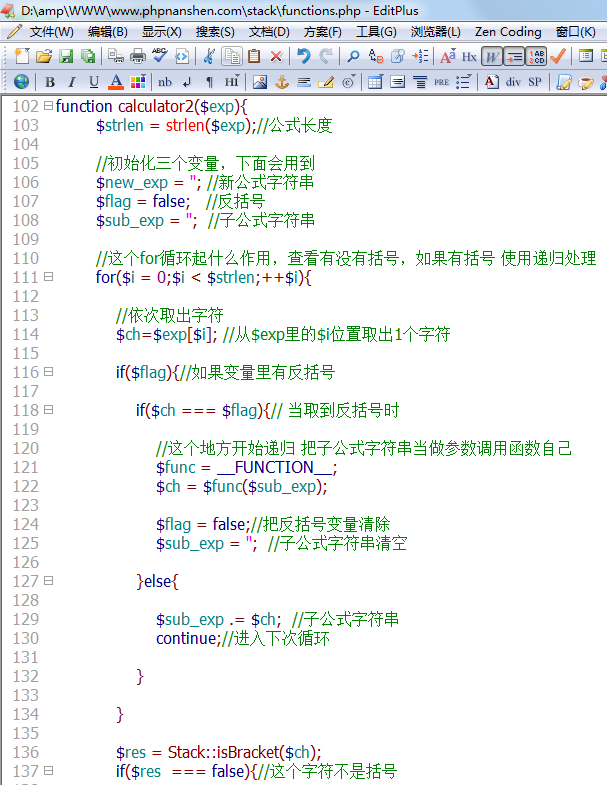Open the HTML character entity dropdown
This screenshot has height=785, width=607.
349,82
